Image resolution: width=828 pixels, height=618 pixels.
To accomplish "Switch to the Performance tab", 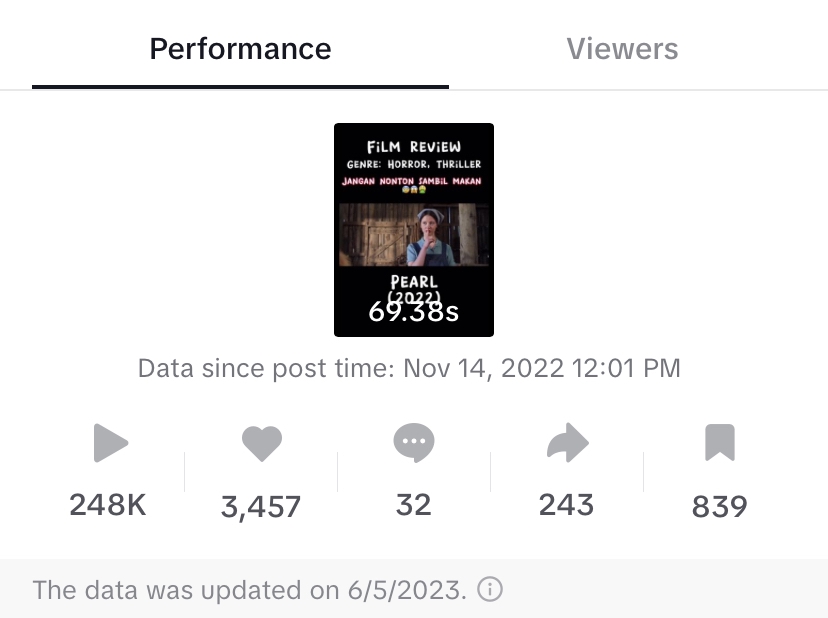I will (x=240, y=49).
